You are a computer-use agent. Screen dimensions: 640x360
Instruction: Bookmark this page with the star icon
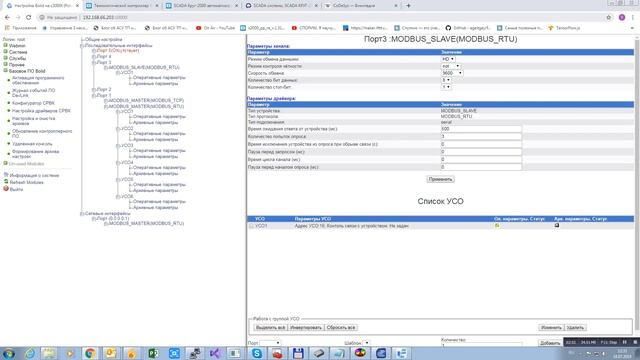tap(609, 18)
